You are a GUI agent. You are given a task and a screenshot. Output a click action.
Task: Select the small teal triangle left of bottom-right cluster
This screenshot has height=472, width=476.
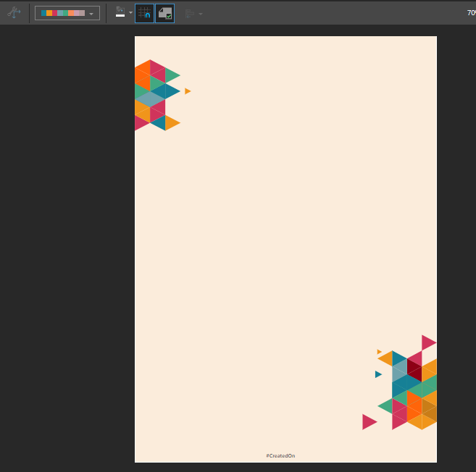[377, 374]
